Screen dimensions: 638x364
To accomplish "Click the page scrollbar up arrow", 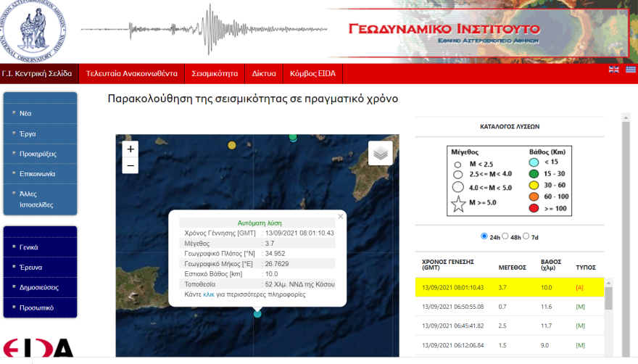I will pos(626,117).
